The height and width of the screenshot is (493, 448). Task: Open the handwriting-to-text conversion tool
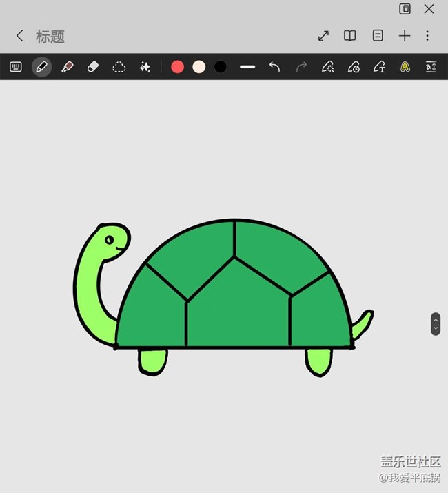[379, 67]
